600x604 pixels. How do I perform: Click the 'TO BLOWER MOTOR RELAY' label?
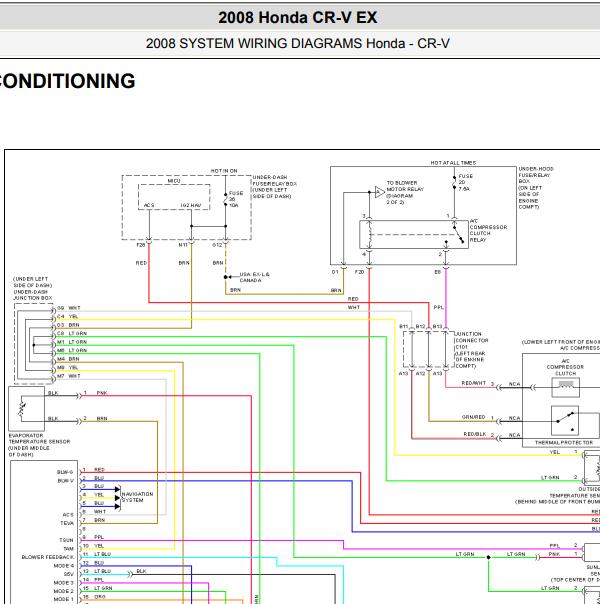pyautogui.click(x=405, y=192)
